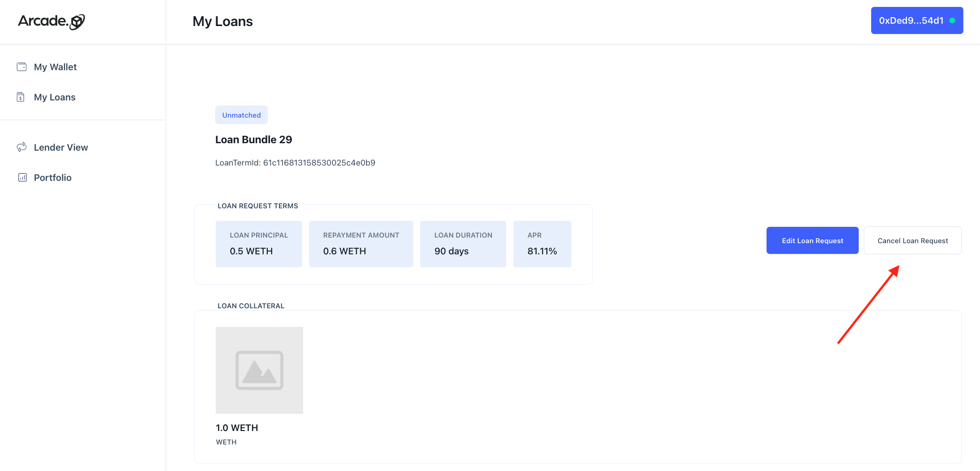
Task: Click the LoanTermId 61c116813158530025c4e0b9 text
Action: [295, 163]
